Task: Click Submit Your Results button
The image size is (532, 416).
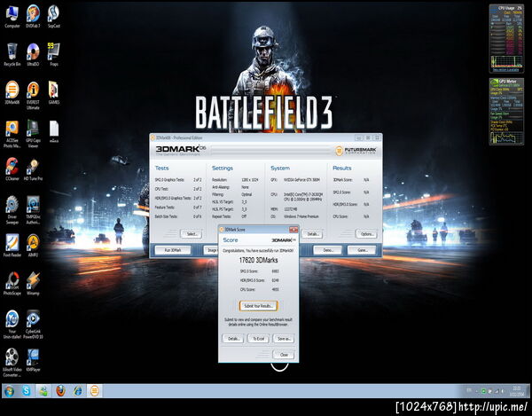Action: tap(258, 306)
